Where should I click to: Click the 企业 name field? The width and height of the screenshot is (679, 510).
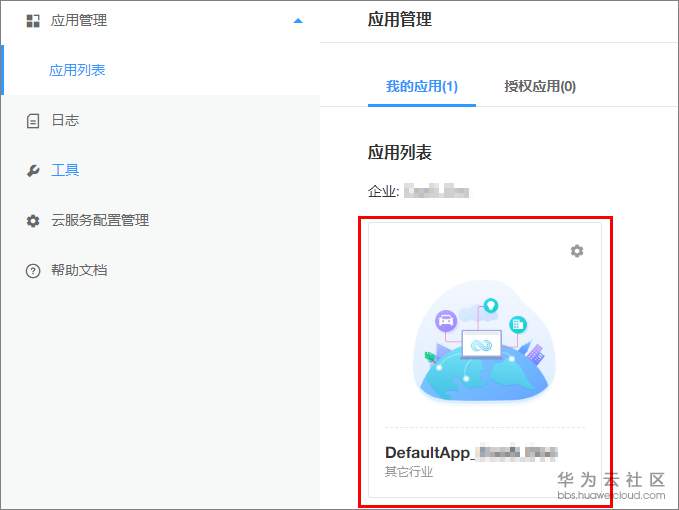pyautogui.click(x=436, y=191)
